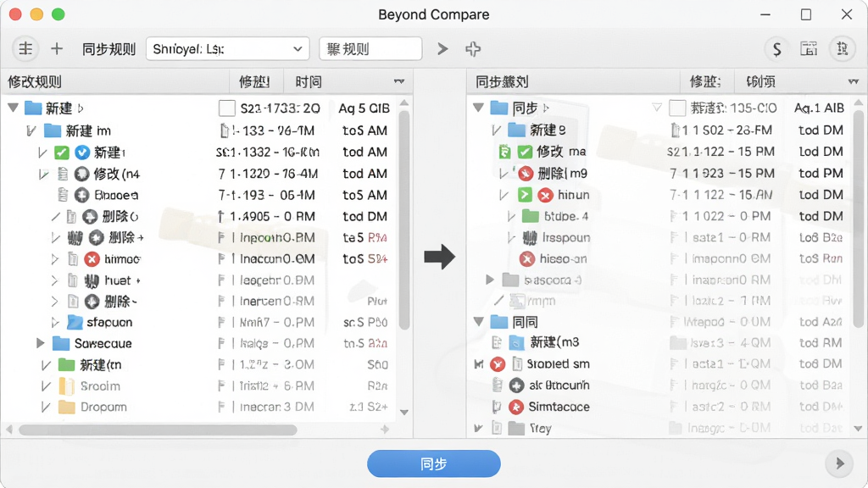Viewport: 868px width, 488px height.
Task: Click dark plus icon on alc row
Action: [516, 385]
